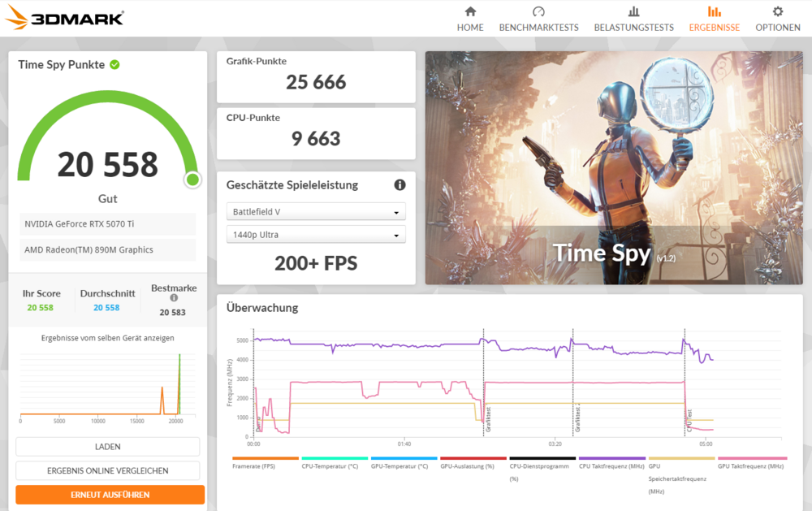Click the green score gauge end knob

point(192,180)
